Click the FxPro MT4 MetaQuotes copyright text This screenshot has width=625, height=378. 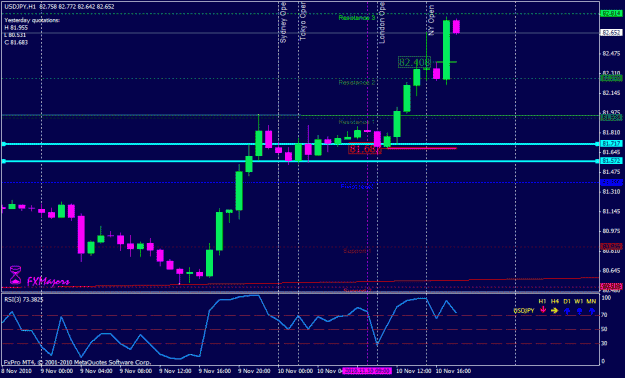(77, 362)
